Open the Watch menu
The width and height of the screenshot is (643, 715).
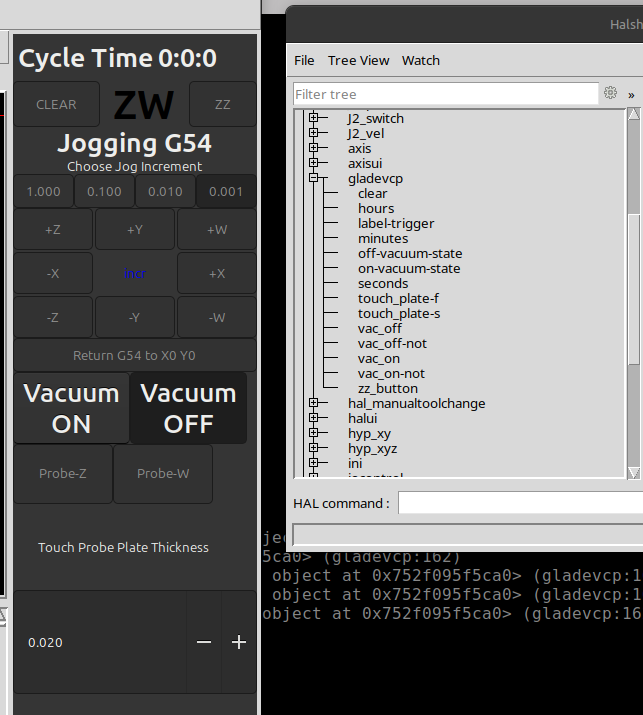tap(420, 60)
